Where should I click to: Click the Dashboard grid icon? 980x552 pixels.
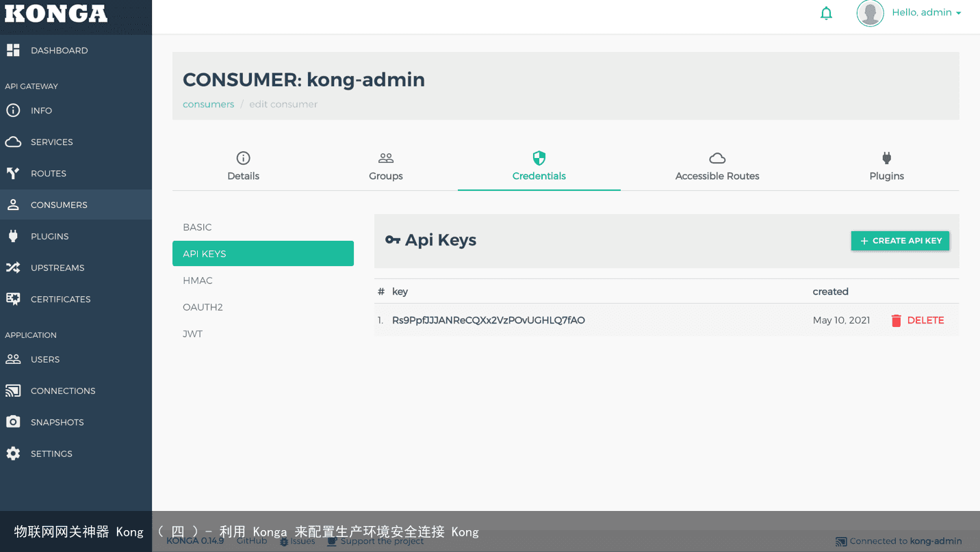point(13,50)
